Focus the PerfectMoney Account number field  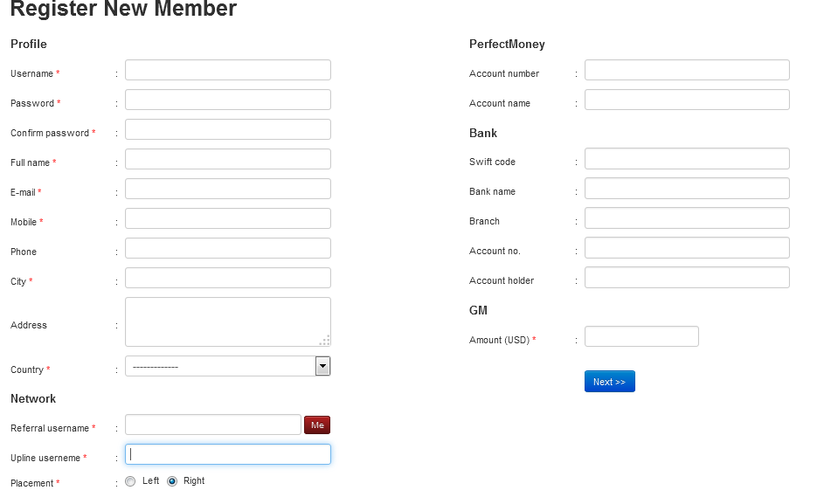687,70
